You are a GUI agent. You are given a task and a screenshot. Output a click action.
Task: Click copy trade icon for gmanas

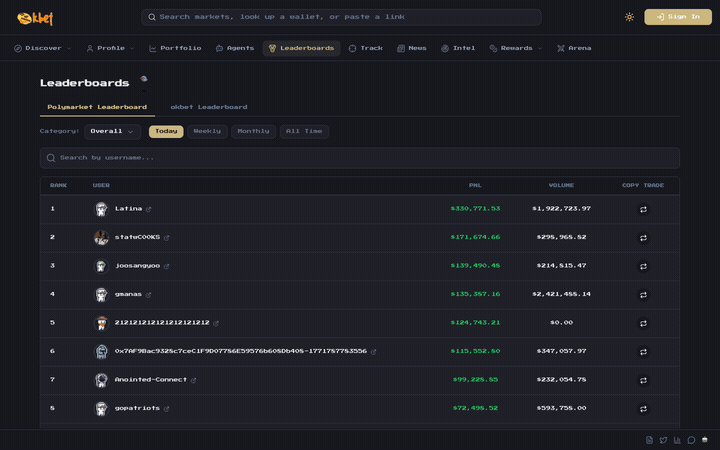pyautogui.click(x=643, y=295)
